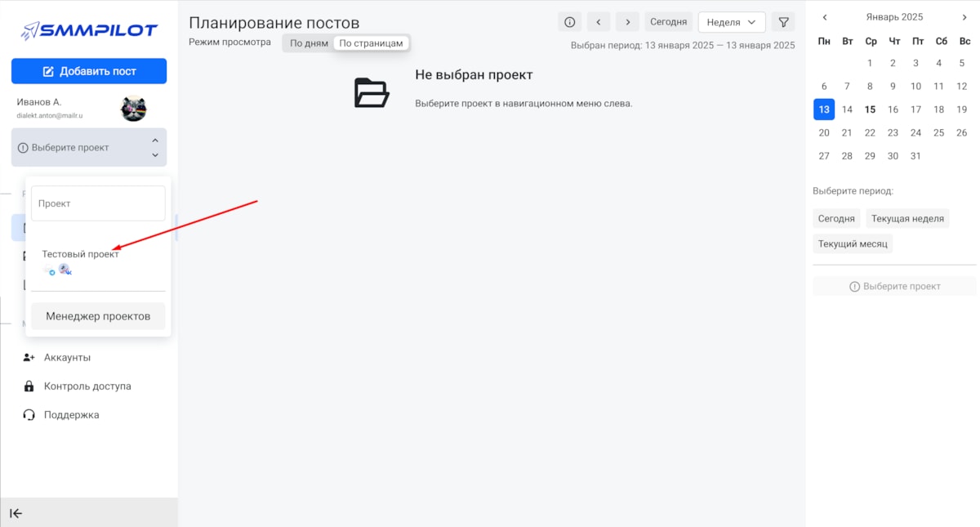Screen dimensions: 980x527
Task: Switch view mode to По дням
Action: tap(309, 43)
